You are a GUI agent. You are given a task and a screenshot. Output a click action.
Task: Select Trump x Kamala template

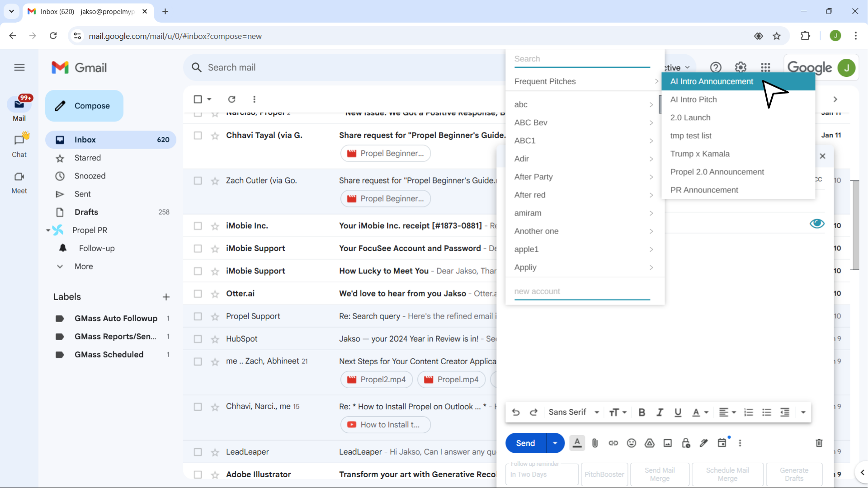[x=738, y=154]
